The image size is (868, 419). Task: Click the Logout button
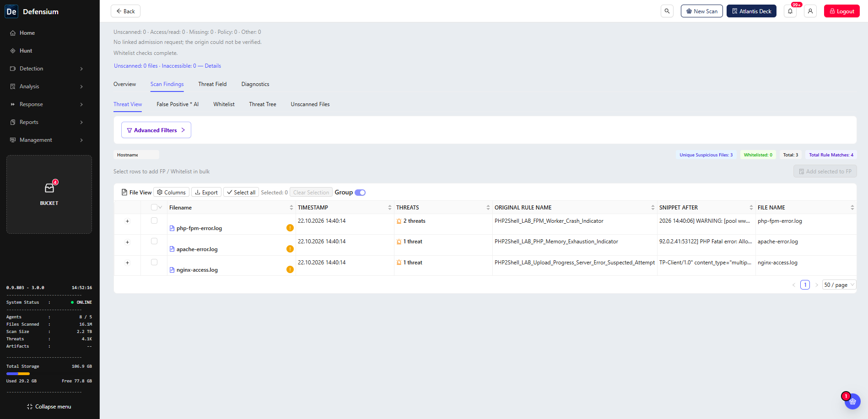841,11
